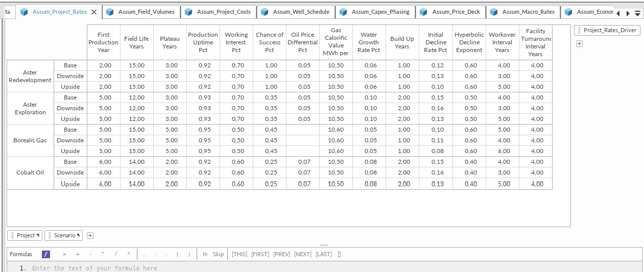The height and width of the screenshot is (272, 644).
Task: Insert [THIS] reference in formula
Action: click(x=240, y=254)
